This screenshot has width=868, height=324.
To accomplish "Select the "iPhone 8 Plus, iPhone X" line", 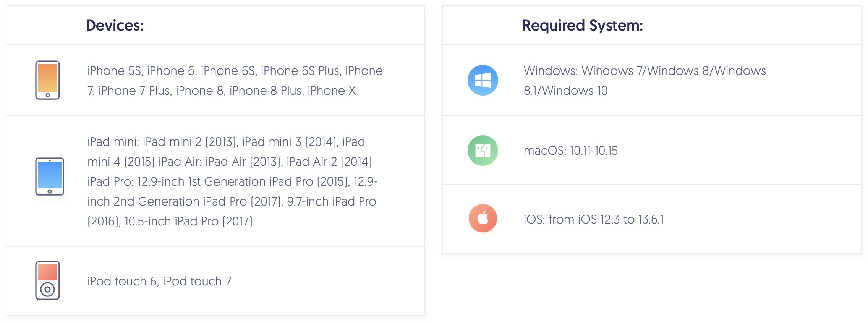I will [x=222, y=91].
